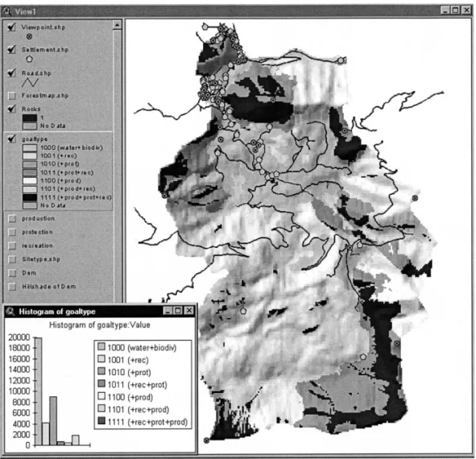Click the goaltype No Data swatch
The height and width of the screenshot is (459, 476).
30,205
